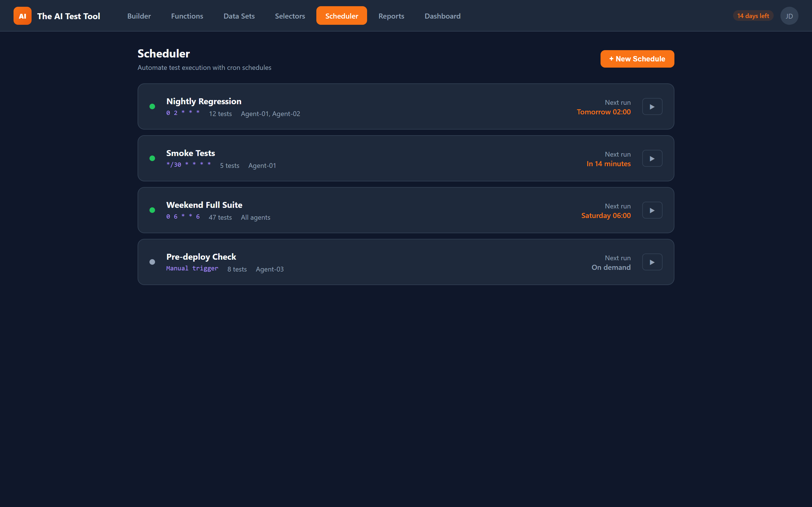Open the JD user avatar menu
812x507 pixels.
[789, 16]
